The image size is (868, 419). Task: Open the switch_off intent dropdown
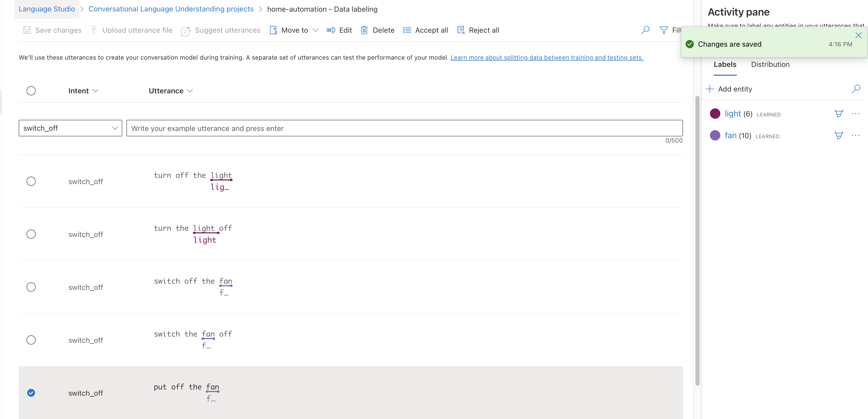pos(70,128)
